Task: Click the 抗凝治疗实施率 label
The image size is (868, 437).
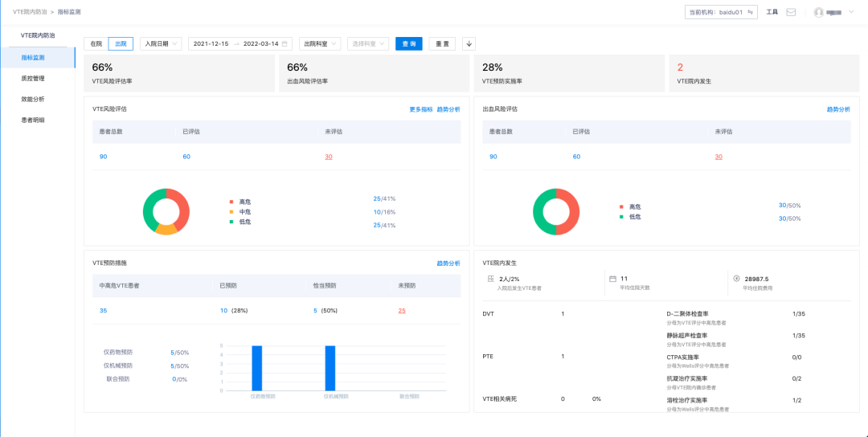Action: pyautogui.click(x=687, y=379)
